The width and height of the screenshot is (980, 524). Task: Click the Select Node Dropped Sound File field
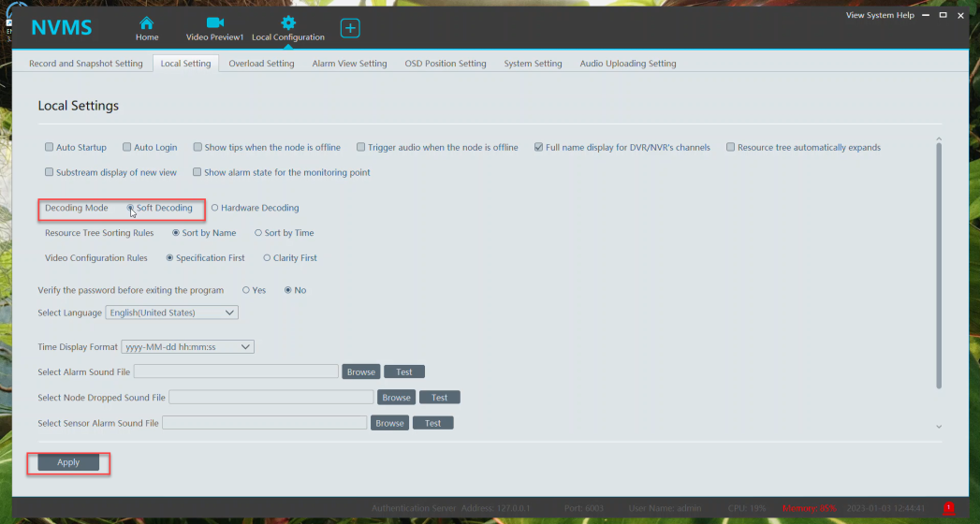click(x=271, y=398)
